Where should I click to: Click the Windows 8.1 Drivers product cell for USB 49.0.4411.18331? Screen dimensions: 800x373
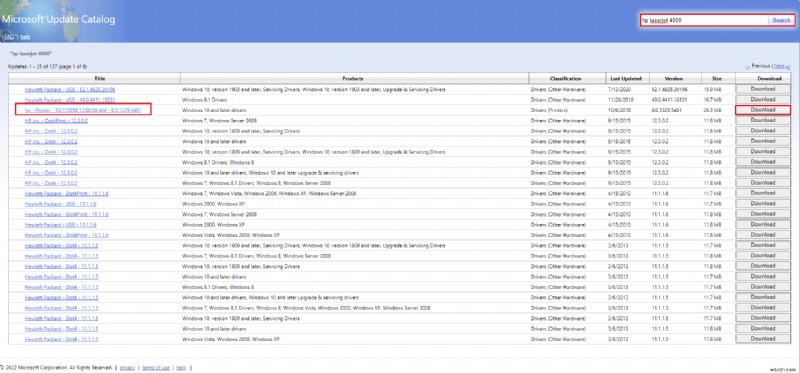coord(205,100)
